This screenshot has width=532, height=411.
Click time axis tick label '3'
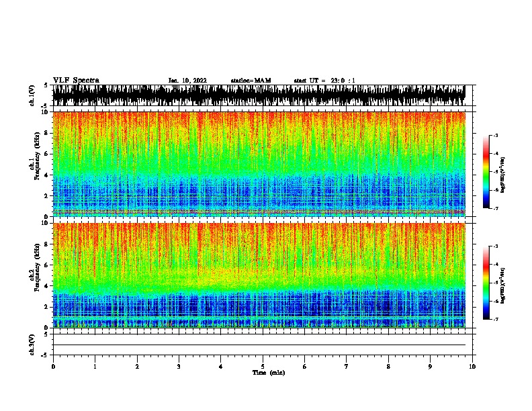tap(179, 366)
